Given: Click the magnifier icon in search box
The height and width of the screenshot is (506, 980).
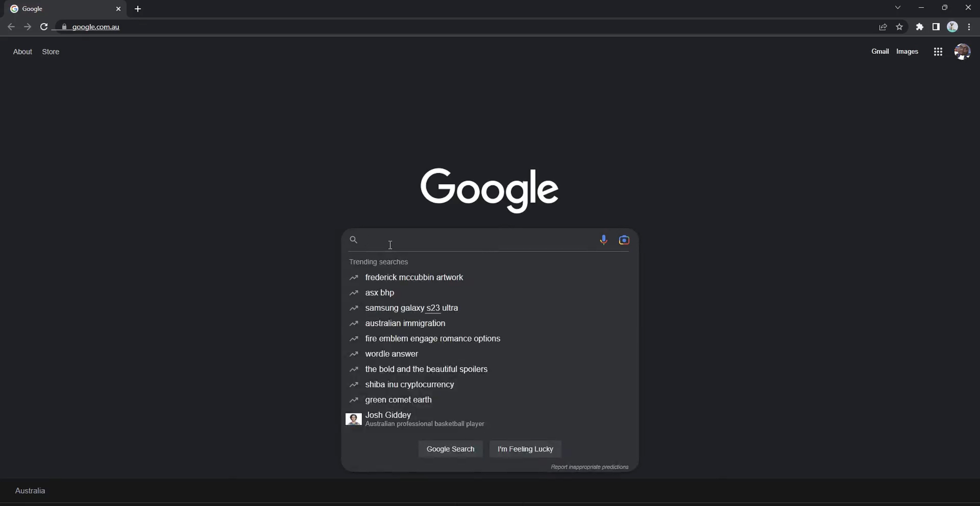Looking at the screenshot, I should click(x=353, y=239).
